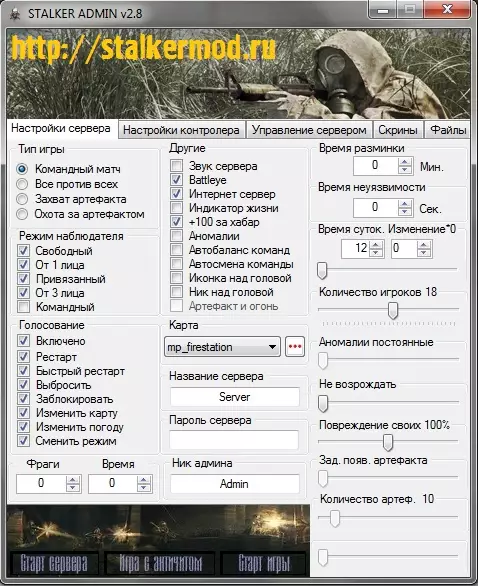Screen dimensions: 478x586
Task: Toggle Изменить погоду voting checkbox
Action: click(24, 427)
